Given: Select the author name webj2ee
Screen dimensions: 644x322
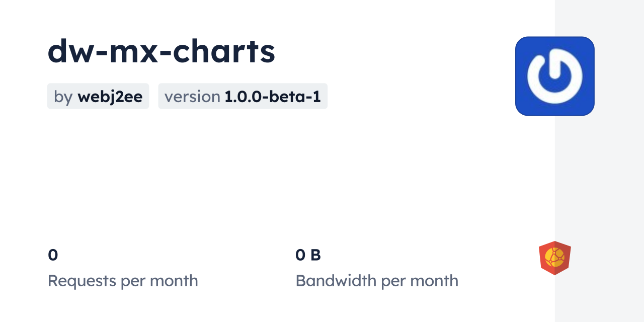Looking at the screenshot, I should [x=110, y=96].
